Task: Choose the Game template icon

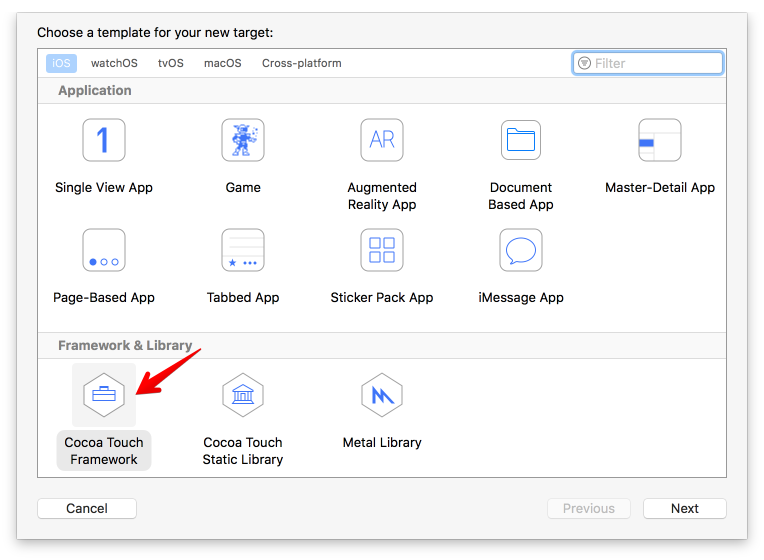Action: (x=243, y=140)
